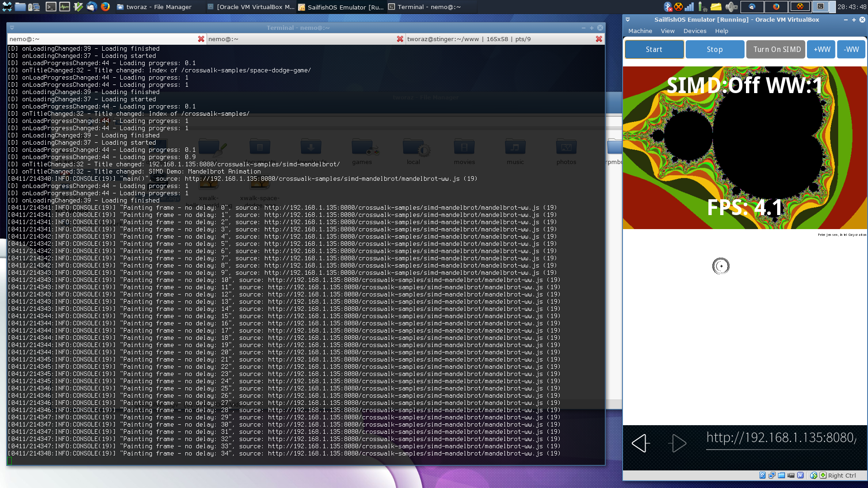Click the CPU virtualization status icon
This screenshot has width=868, height=488.
tap(801, 475)
